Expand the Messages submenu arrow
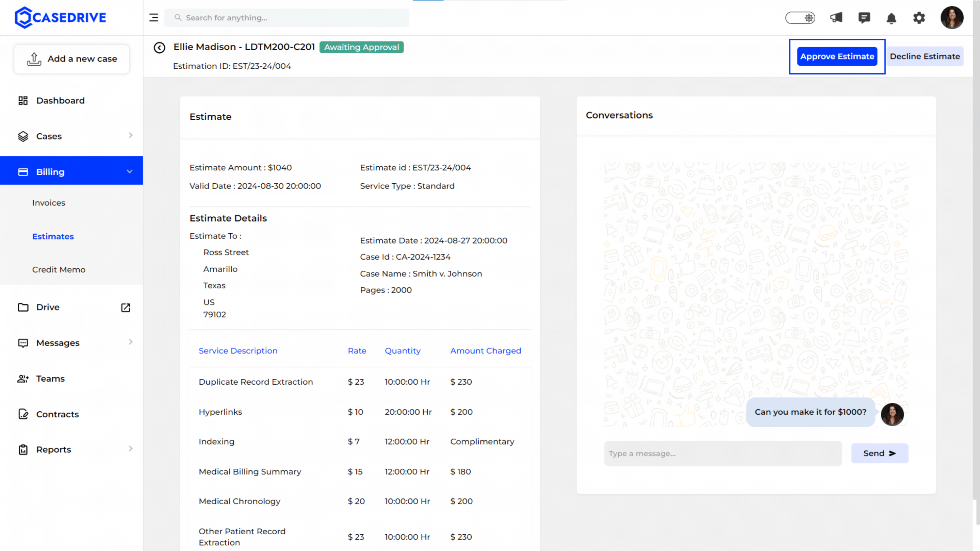980x551 pixels. click(130, 342)
